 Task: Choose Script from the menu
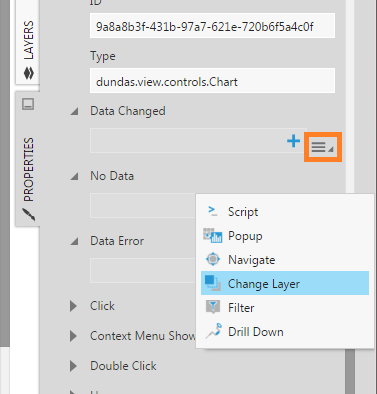coord(285,212)
